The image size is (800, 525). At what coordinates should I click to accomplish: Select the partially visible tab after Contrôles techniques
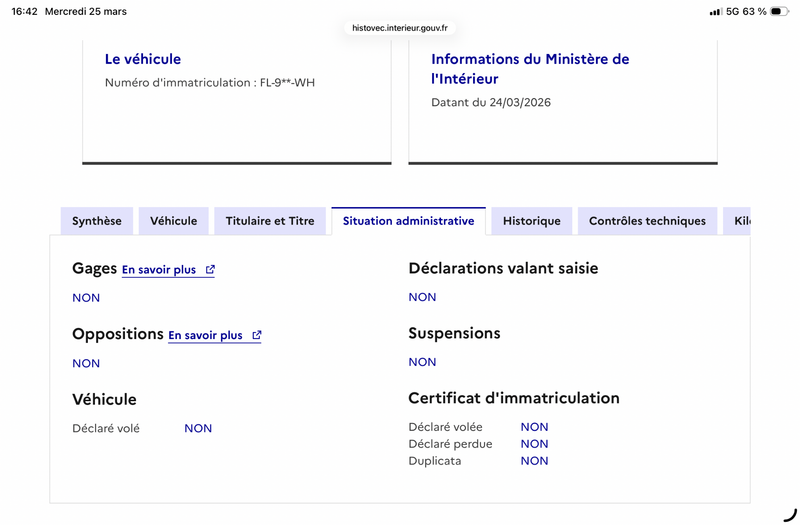click(741, 221)
